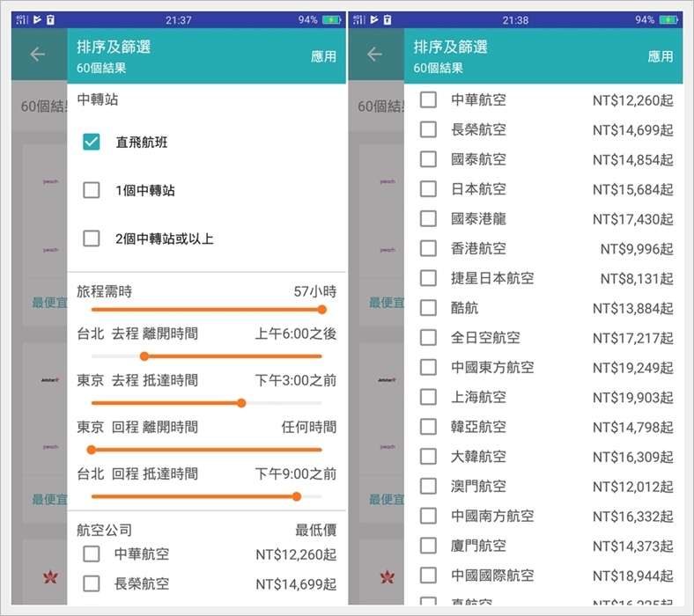Click the Jetstar logo behind left panel

(50, 380)
